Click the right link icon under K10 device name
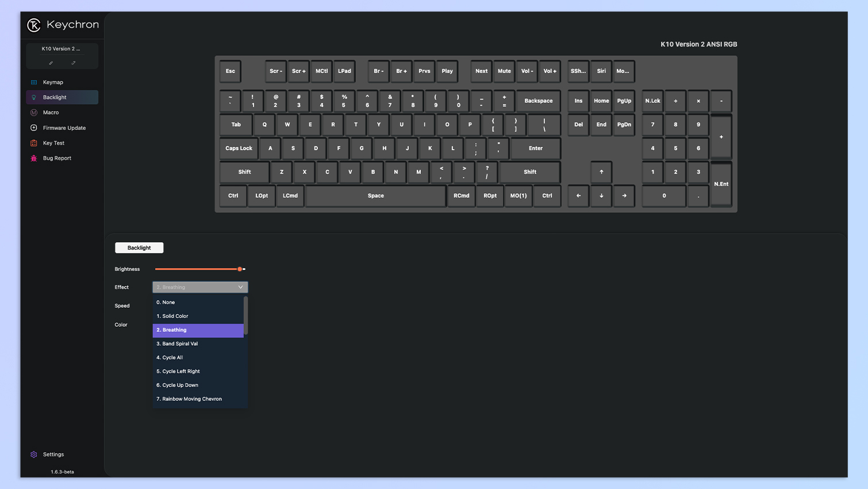 coord(74,63)
